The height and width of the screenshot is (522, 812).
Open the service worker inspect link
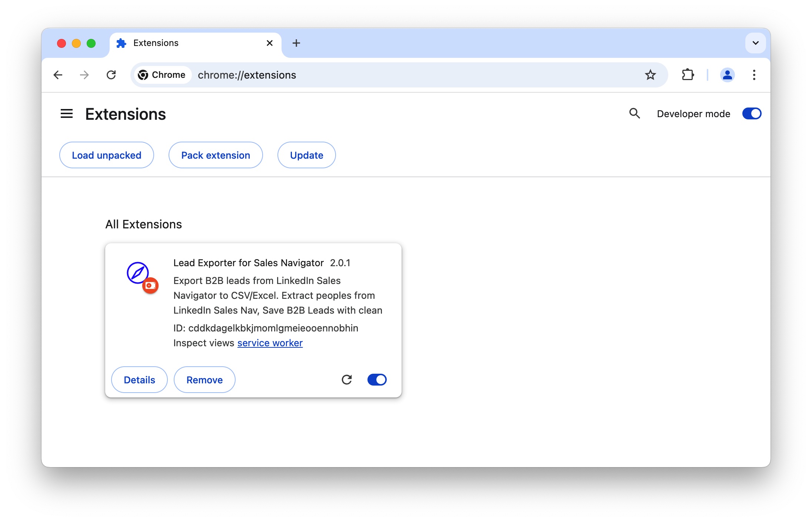coord(270,343)
